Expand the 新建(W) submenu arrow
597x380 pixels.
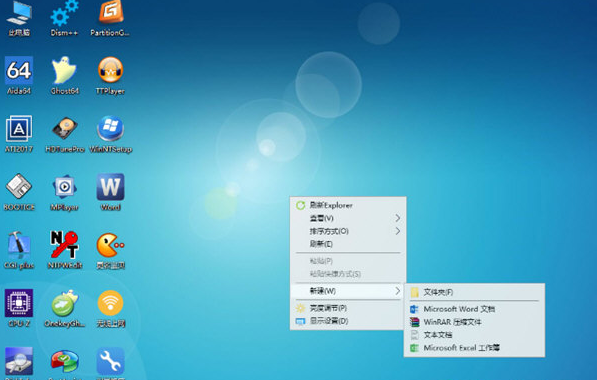(x=397, y=291)
